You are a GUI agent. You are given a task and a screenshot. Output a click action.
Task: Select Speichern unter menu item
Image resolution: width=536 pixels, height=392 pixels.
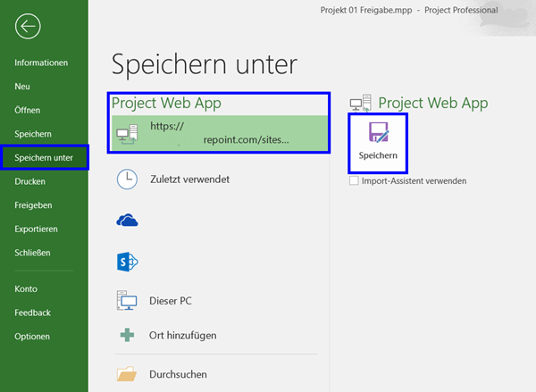(x=44, y=158)
